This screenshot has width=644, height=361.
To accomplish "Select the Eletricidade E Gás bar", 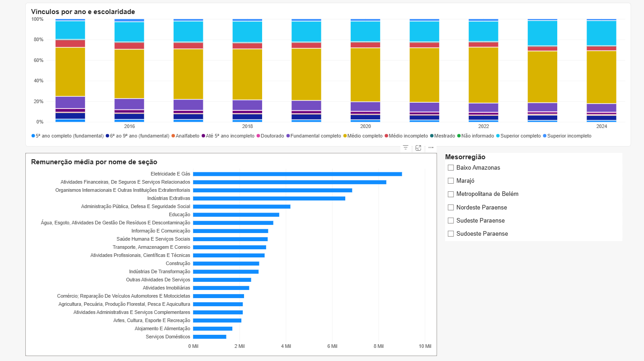I will click(x=297, y=174).
